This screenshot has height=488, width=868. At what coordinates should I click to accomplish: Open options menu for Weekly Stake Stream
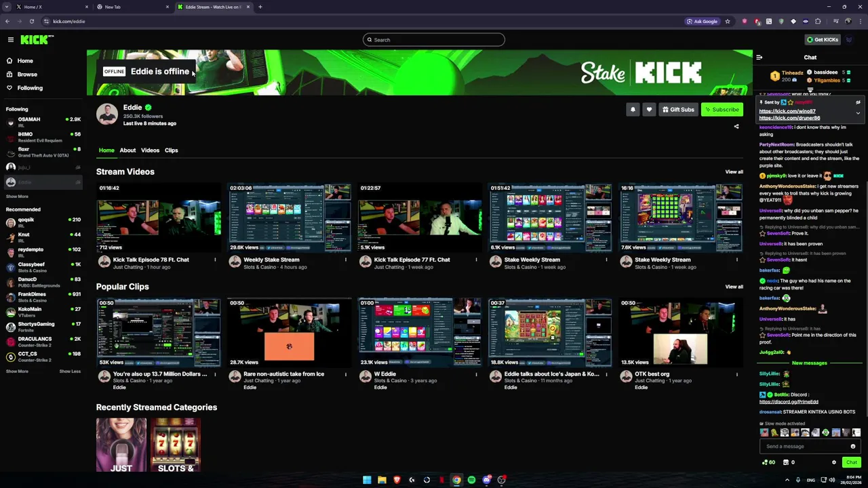pos(345,260)
